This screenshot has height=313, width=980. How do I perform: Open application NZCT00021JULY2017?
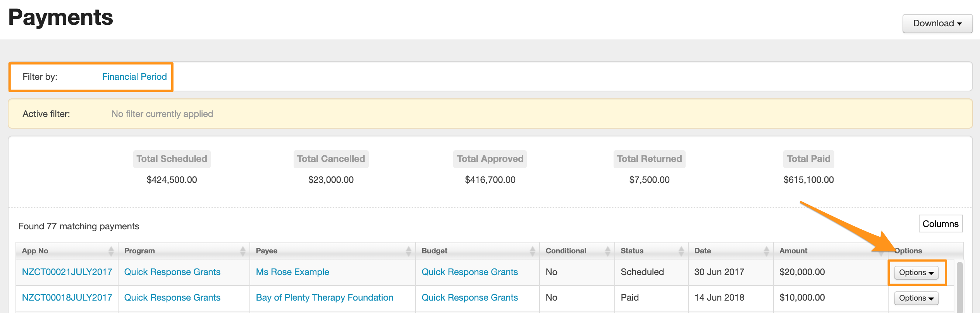(x=67, y=272)
